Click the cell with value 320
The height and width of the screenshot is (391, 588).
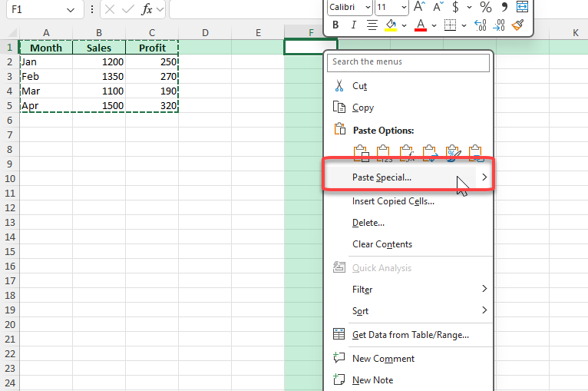152,106
